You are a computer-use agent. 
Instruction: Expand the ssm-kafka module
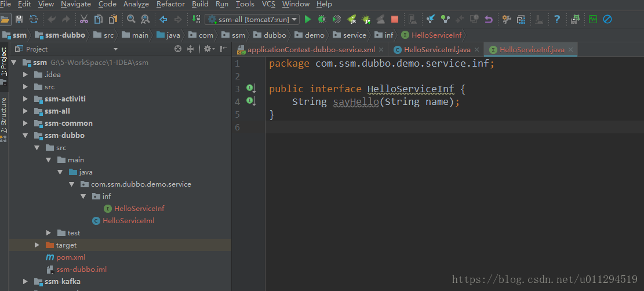tap(26, 282)
